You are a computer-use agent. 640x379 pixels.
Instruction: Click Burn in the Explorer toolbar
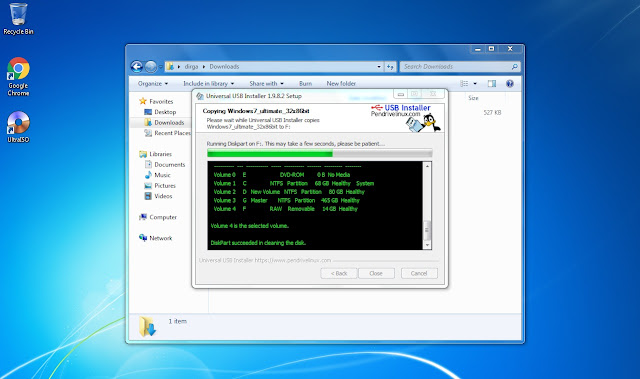305,83
